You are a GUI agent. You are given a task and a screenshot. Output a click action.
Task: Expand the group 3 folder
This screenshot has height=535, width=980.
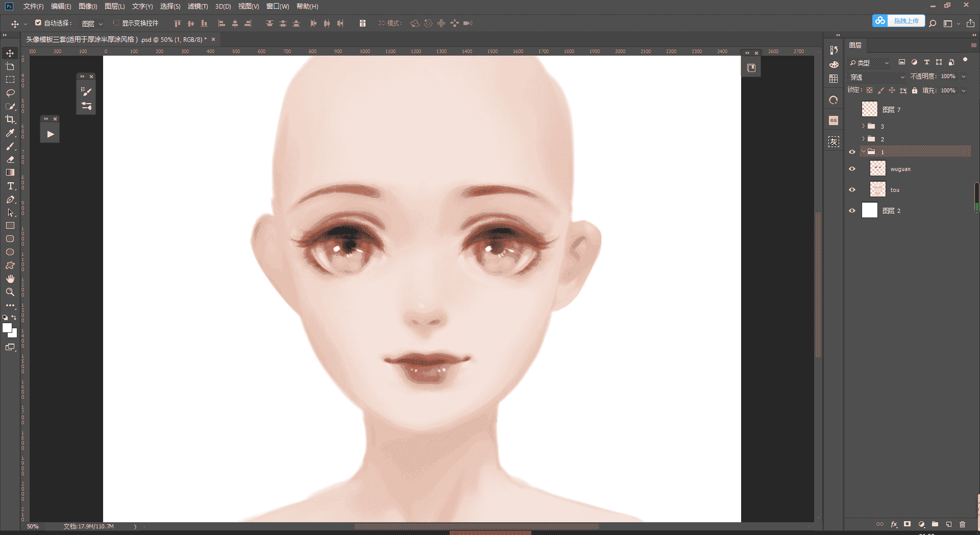pos(863,126)
